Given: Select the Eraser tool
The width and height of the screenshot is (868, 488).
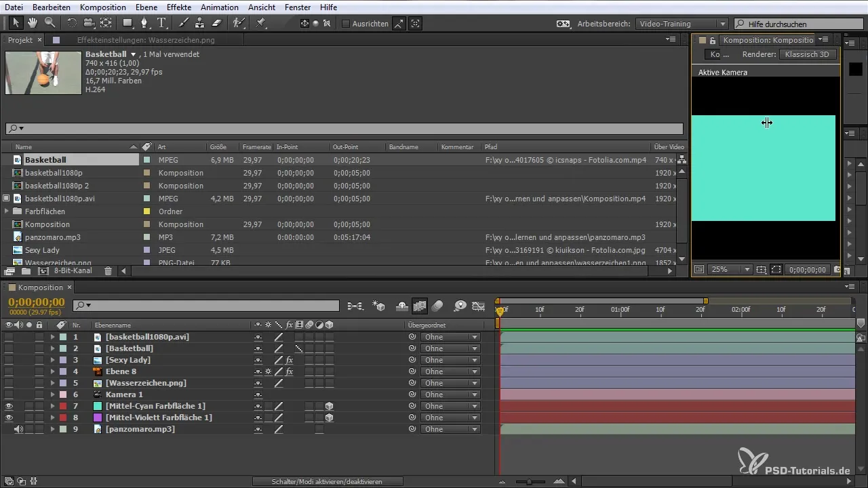Looking at the screenshot, I should pos(216,23).
